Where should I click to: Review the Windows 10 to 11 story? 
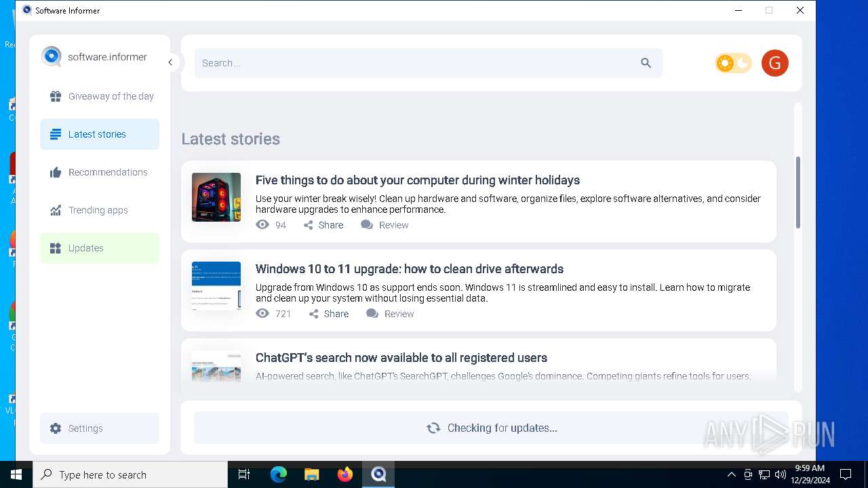(x=391, y=314)
